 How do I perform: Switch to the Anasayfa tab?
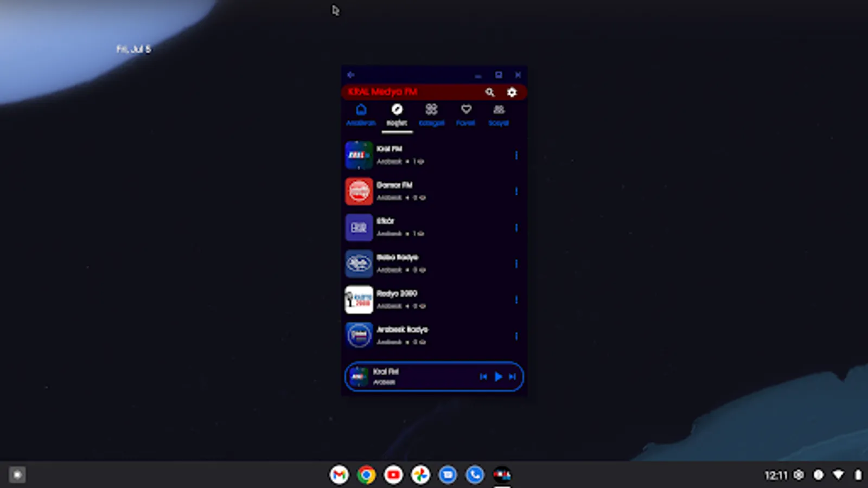coord(361,115)
